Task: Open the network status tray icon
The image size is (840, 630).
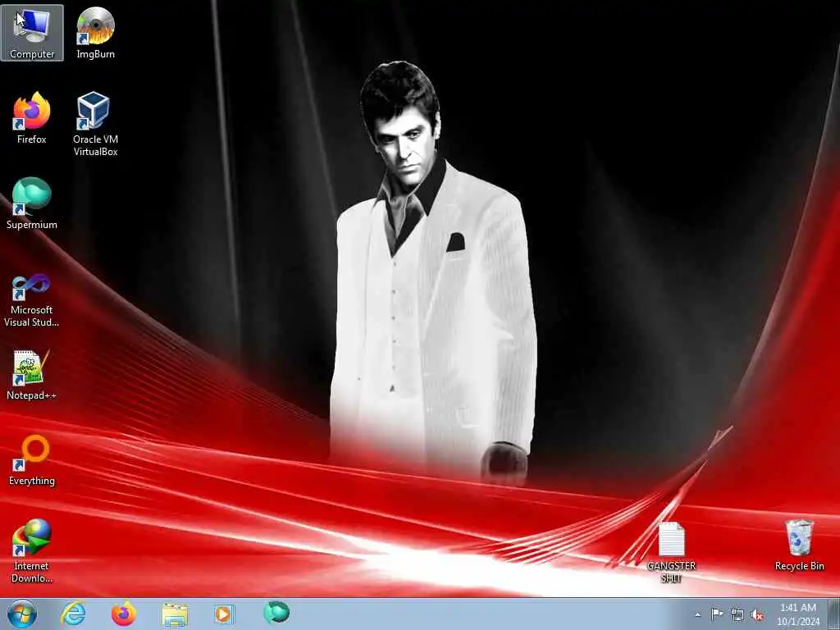Action: 737,614
